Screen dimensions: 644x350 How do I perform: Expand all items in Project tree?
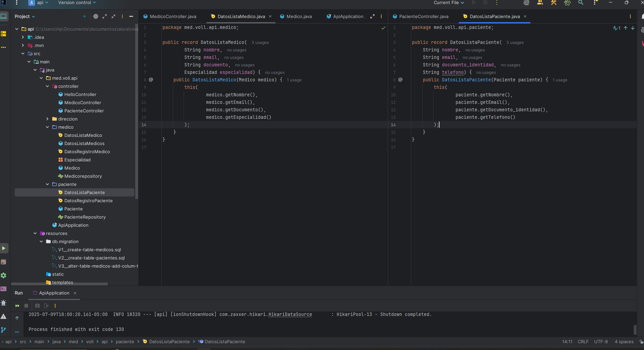pos(105,16)
